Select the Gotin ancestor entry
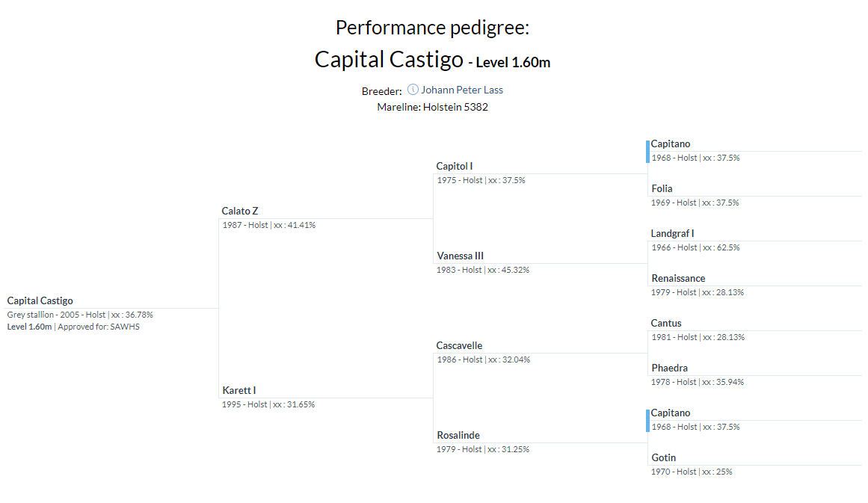This screenshot has width=868, height=503. tap(663, 457)
